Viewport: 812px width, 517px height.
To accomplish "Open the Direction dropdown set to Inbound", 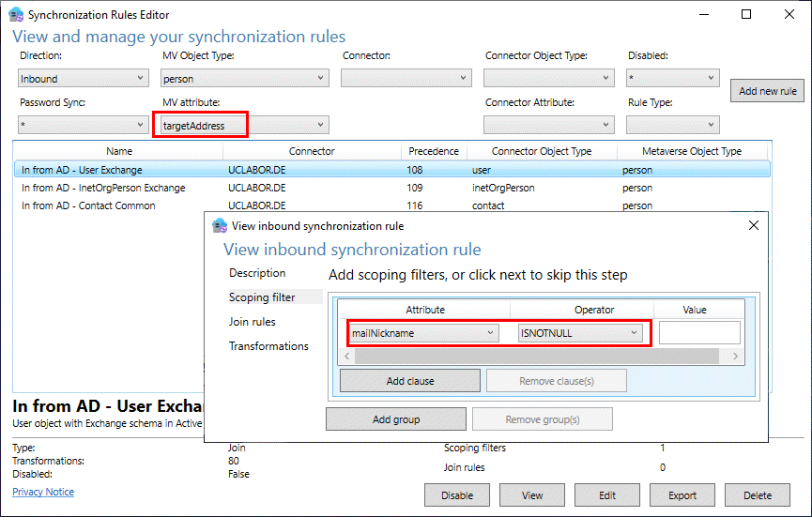I will 83,79.
